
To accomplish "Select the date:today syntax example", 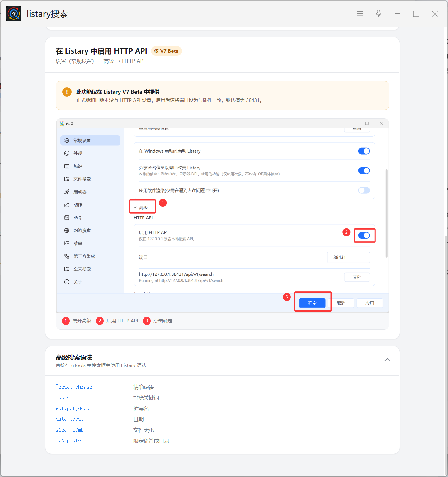I will (70, 419).
